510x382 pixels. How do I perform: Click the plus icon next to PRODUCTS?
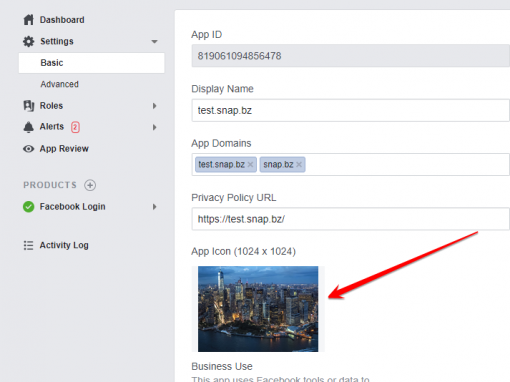tap(90, 185)
